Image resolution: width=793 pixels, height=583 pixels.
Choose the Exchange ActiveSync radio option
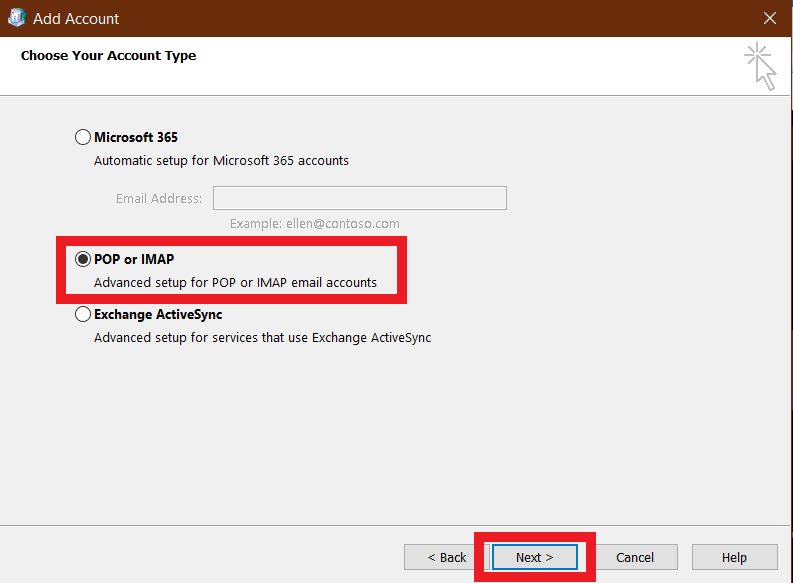click(x=83, y=314)
